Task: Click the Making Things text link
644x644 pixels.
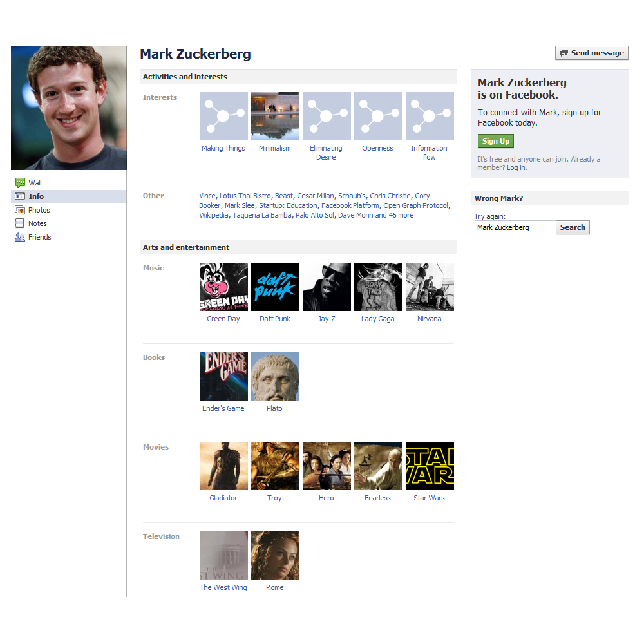Action: [223, 148]
